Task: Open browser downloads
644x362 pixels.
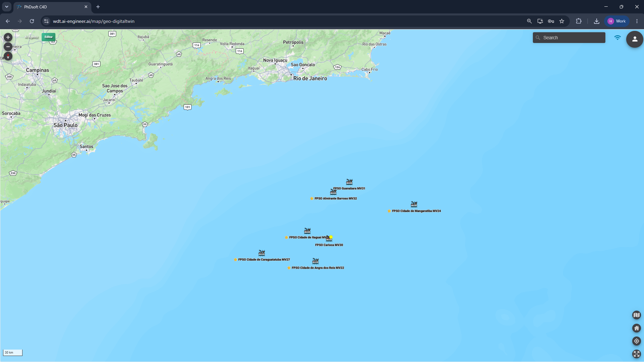Action: [x=596, y=21]
